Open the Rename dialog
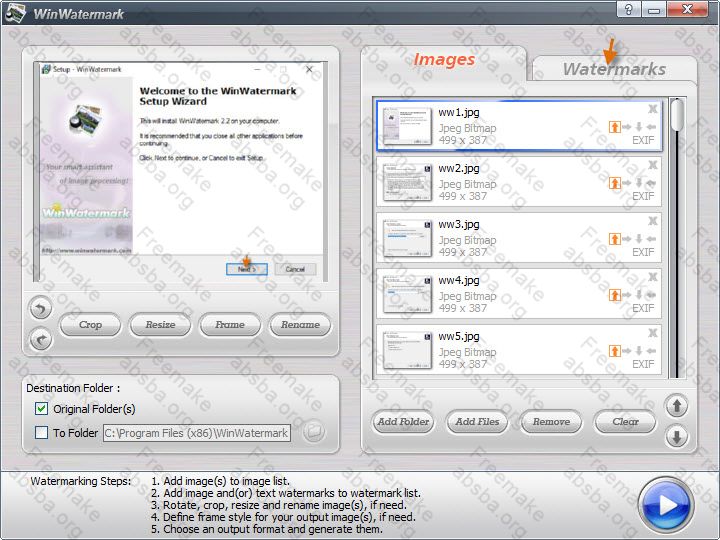The image size is (720, 540). [x=300, y=325]
